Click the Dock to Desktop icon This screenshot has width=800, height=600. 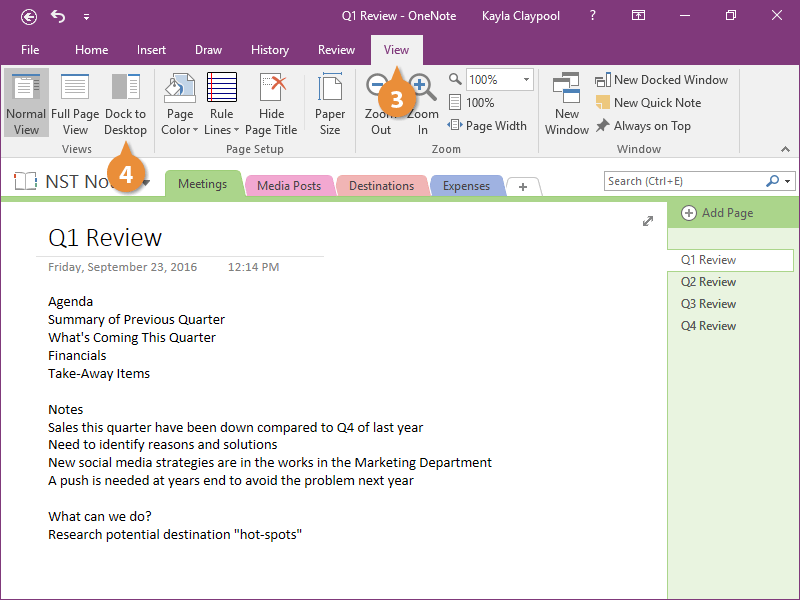click(125, 103)
